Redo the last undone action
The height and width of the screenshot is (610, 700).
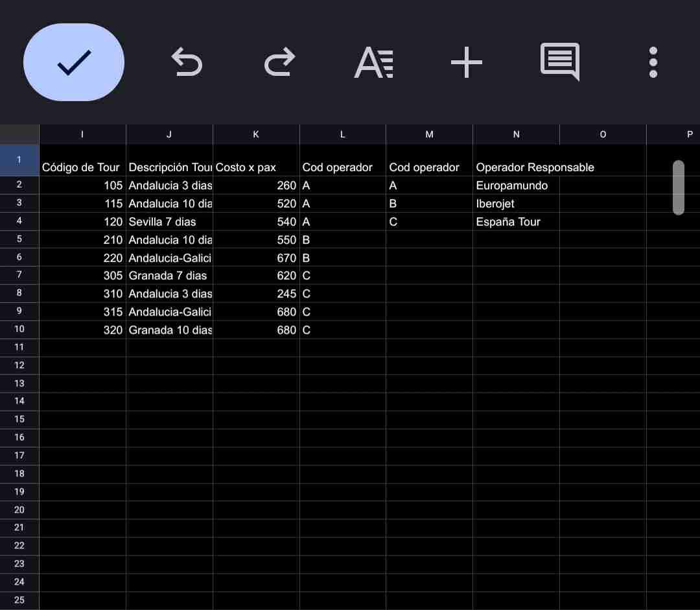click(x=280, y=63)
